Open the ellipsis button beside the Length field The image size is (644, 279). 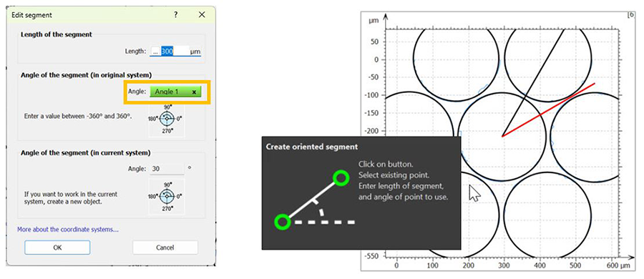[155, 52]
